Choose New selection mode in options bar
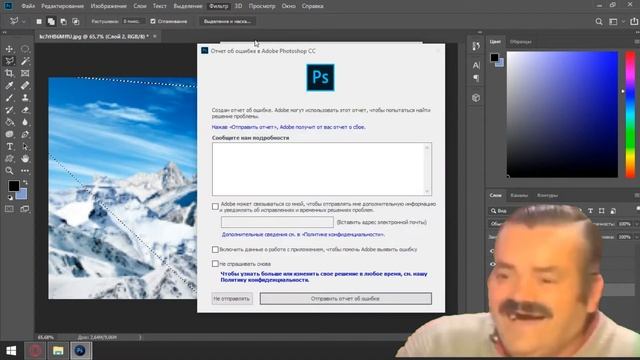This screenshot has width=640, height=360. tap(39, 22)
